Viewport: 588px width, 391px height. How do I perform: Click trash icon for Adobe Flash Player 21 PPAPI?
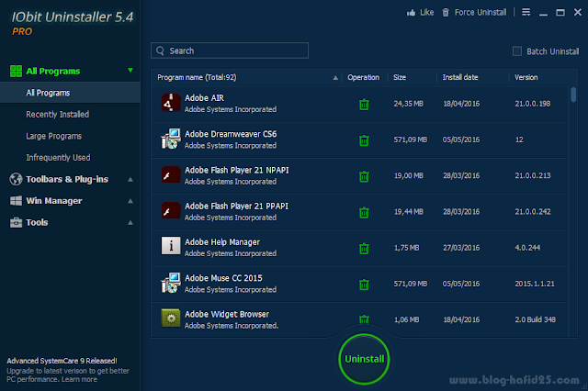coord(364,212)
